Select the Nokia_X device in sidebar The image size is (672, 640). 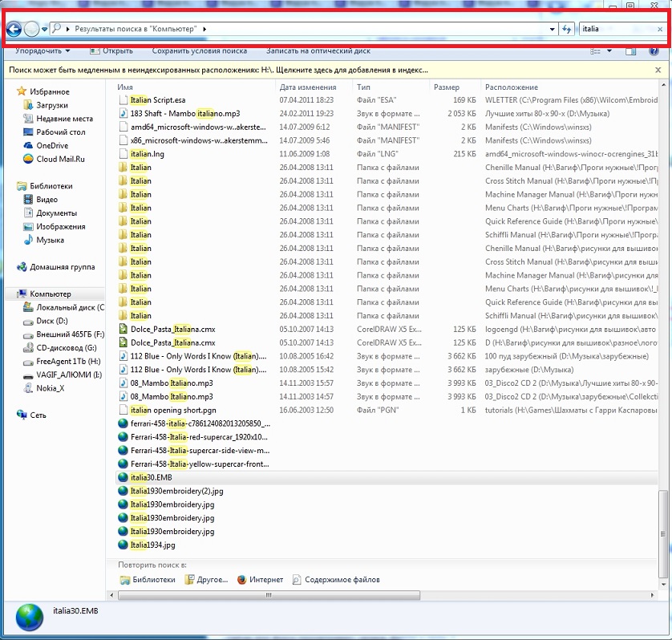tap(50, 388)
